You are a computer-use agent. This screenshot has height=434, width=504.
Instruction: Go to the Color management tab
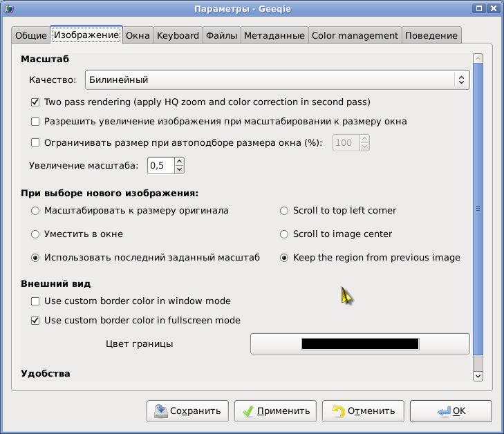tap(355, 35)
